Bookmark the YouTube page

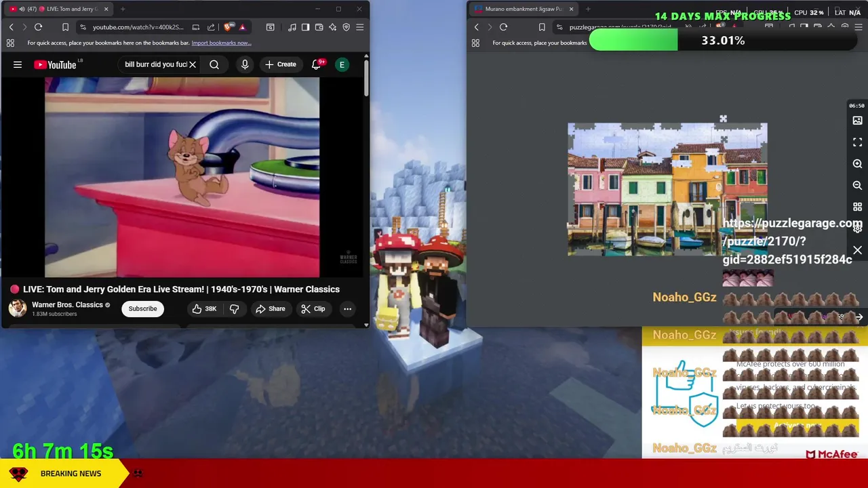(x=65, y=27)
